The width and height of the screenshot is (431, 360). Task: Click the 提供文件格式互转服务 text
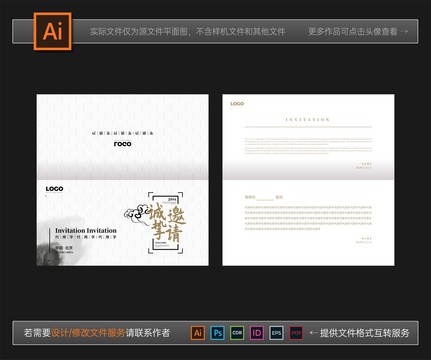[365, 333]
